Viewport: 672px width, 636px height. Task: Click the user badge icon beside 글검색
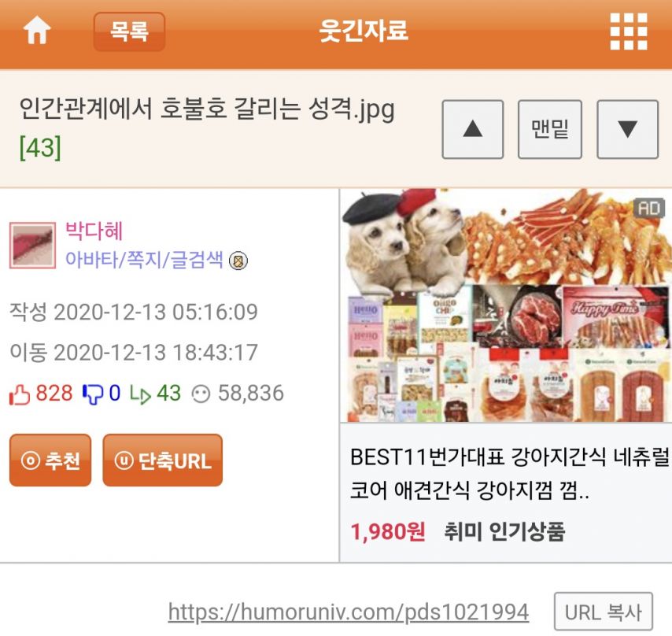(x=238, y=261)
